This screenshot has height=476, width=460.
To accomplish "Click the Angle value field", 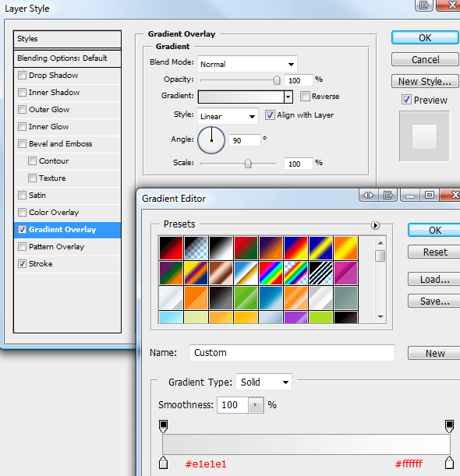I will pos(244,140).
